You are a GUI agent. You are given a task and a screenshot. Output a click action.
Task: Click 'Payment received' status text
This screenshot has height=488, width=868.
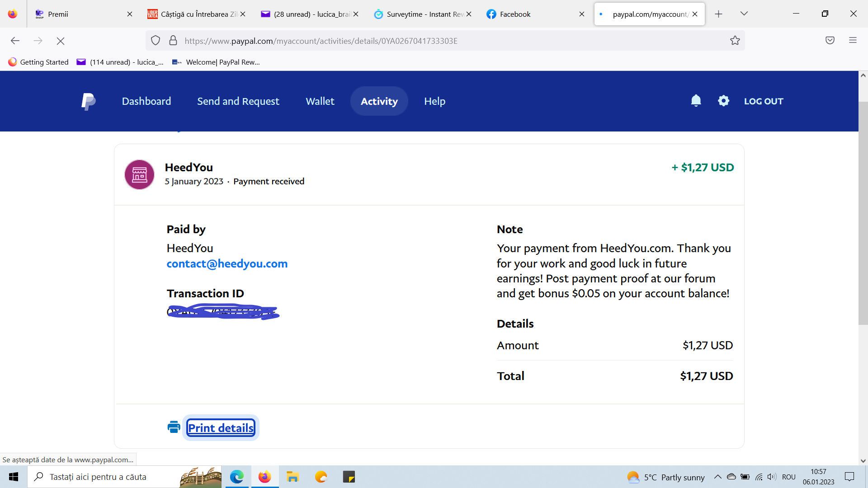(269, 181)
